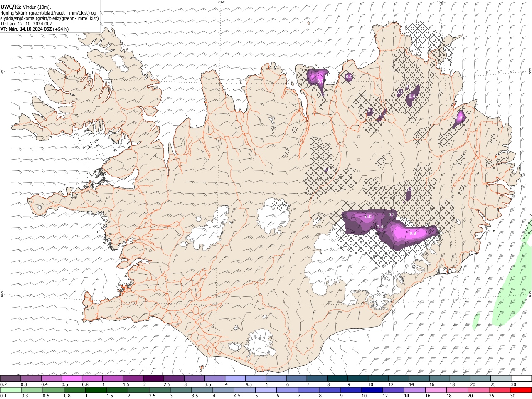Click the light grey swatch labeled 25 in the top legend bar
Viewport: 532px width, 399px height.
point(501,379)
